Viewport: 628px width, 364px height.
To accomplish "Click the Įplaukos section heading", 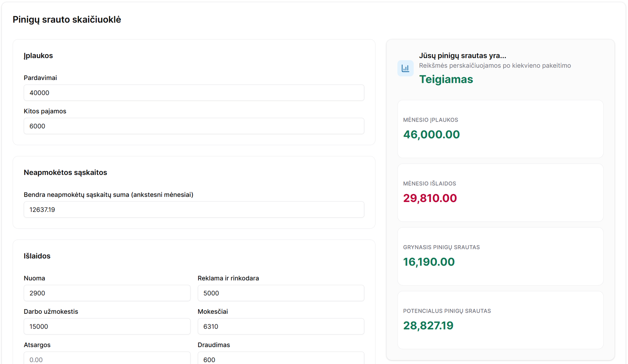I will pos(38,56).
